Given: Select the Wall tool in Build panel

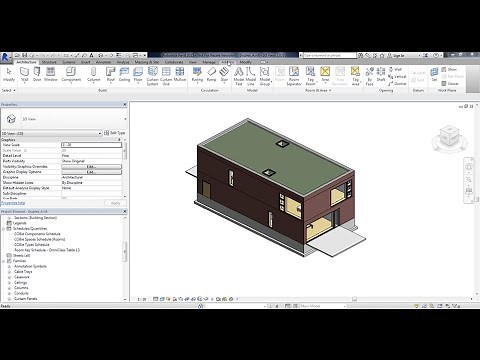Looking at the screenshot, I should (x=24, y=74).
